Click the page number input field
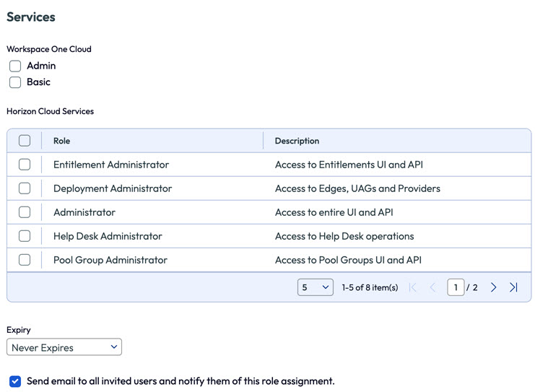Screen dimensions: 535x392 tap(456, 287)
